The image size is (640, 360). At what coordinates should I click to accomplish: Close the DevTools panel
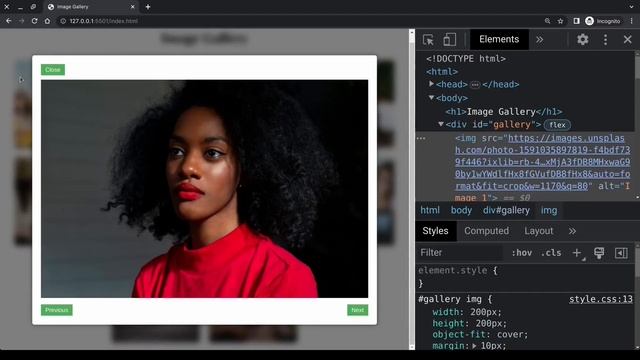(x=627, y=40)
